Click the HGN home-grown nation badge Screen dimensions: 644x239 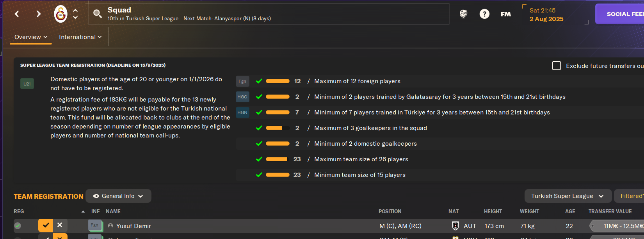click(x=242, y=112)
